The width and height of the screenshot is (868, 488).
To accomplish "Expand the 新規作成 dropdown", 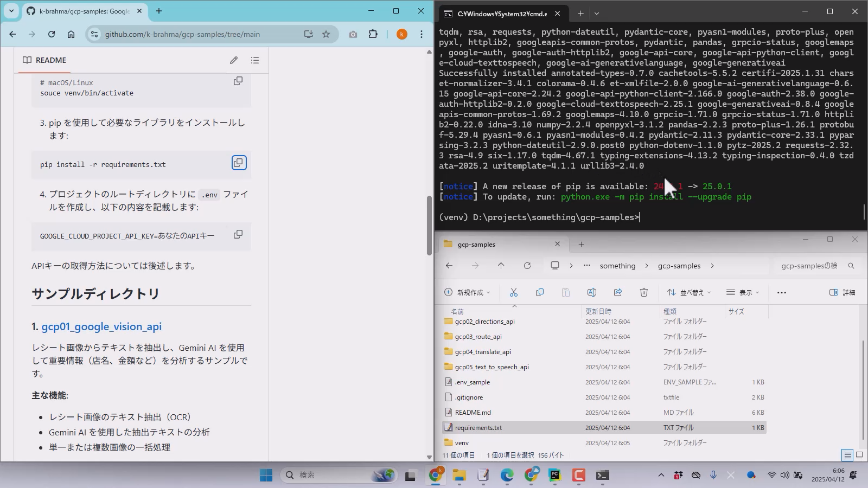I will (467, 292).
